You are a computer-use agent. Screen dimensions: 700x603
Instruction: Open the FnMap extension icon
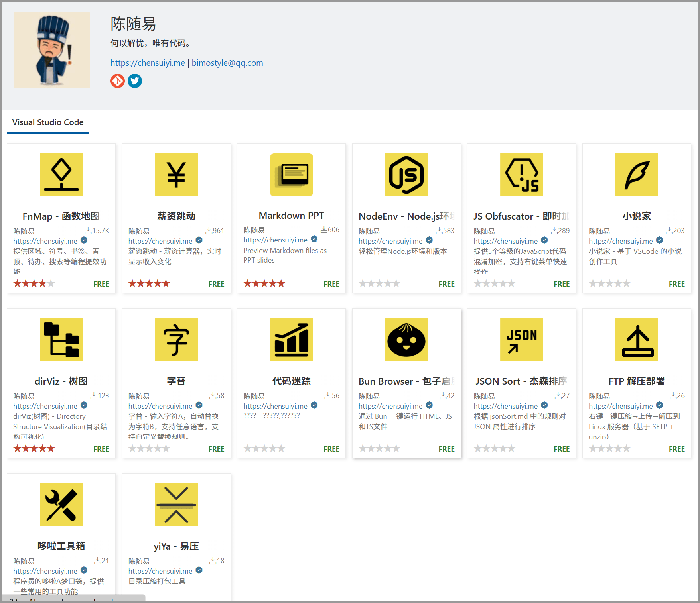point(61,175)
